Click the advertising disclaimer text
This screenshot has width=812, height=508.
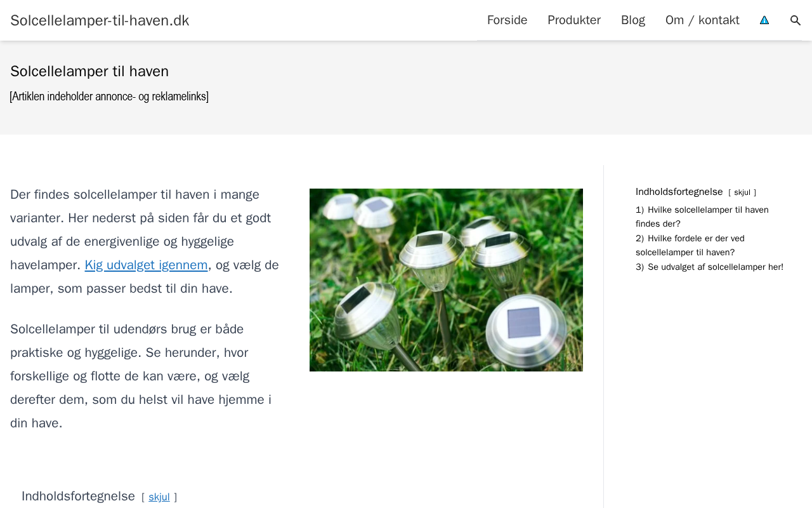pyautogui.click(x=109, y=97)
